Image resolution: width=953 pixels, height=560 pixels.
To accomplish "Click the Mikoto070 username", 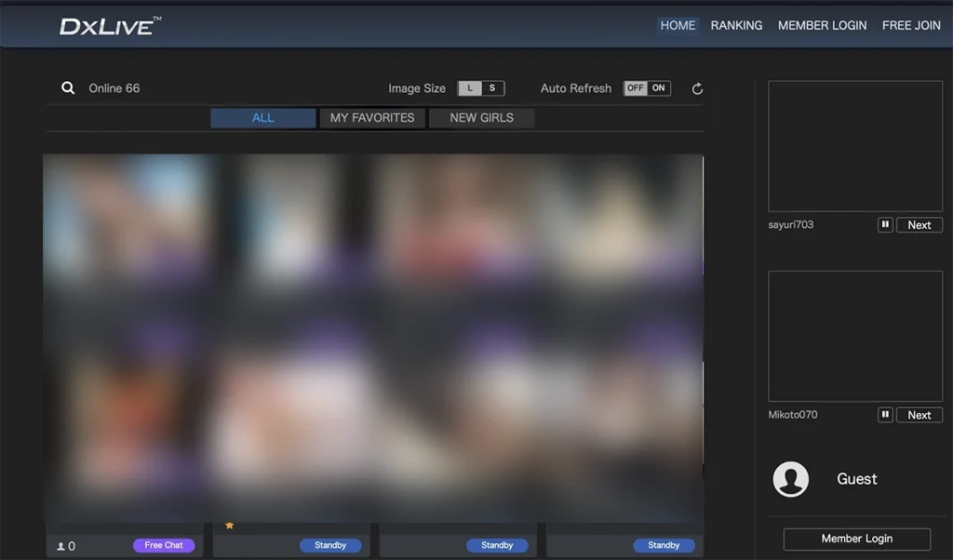I will [x=793, y=415].
